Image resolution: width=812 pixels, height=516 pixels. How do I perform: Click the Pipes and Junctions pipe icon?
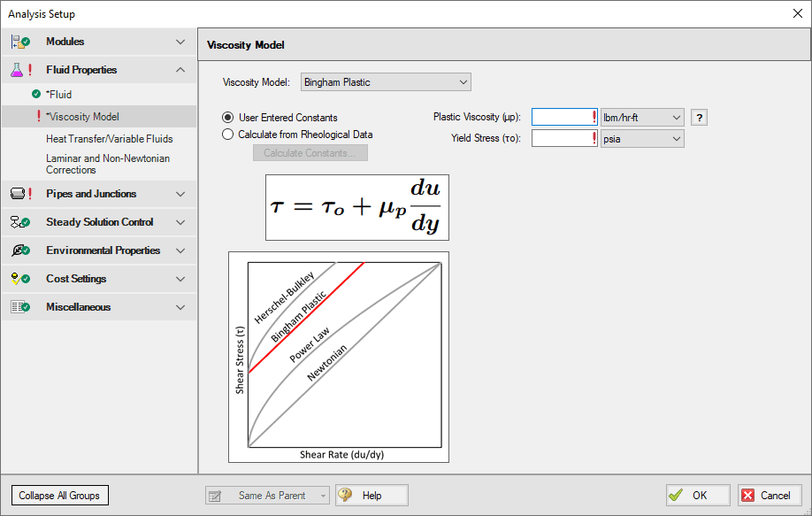[x=19, y=193]
